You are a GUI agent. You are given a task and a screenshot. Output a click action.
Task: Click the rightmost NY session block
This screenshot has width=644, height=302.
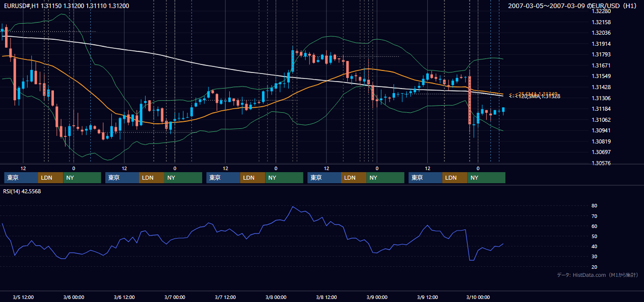tap(486, 178)
